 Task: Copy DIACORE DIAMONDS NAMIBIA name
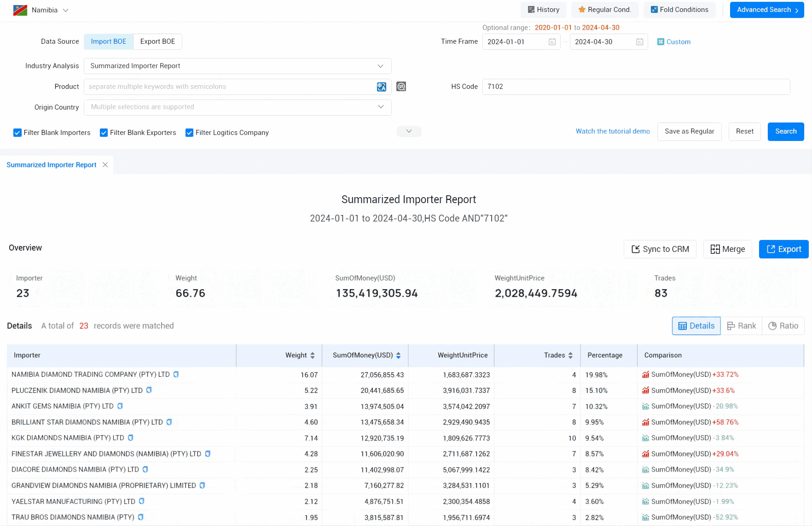(145, 469)
